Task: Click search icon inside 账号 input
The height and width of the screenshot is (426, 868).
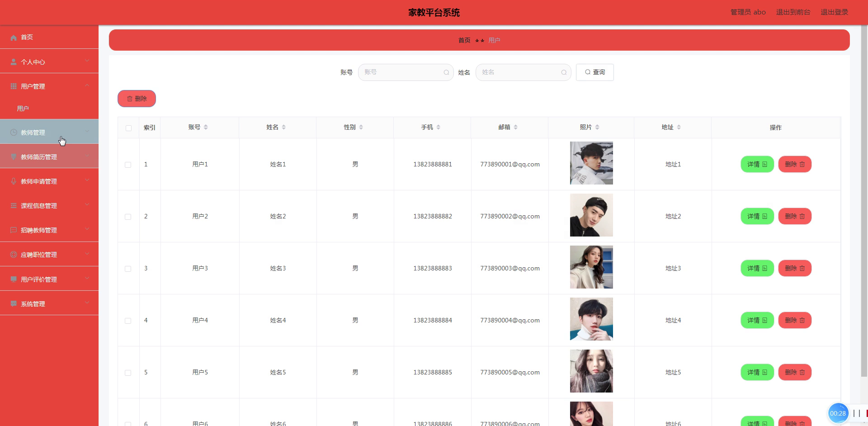Action: [446, 72]
